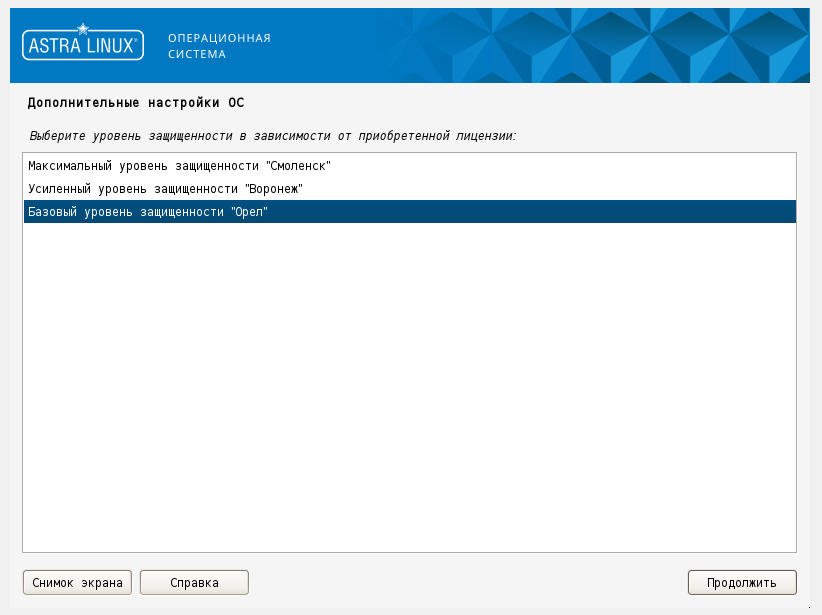Screen dimensions: 822x615
Task: Click the Astra Linux logo
Action: (x=83, y=42)
